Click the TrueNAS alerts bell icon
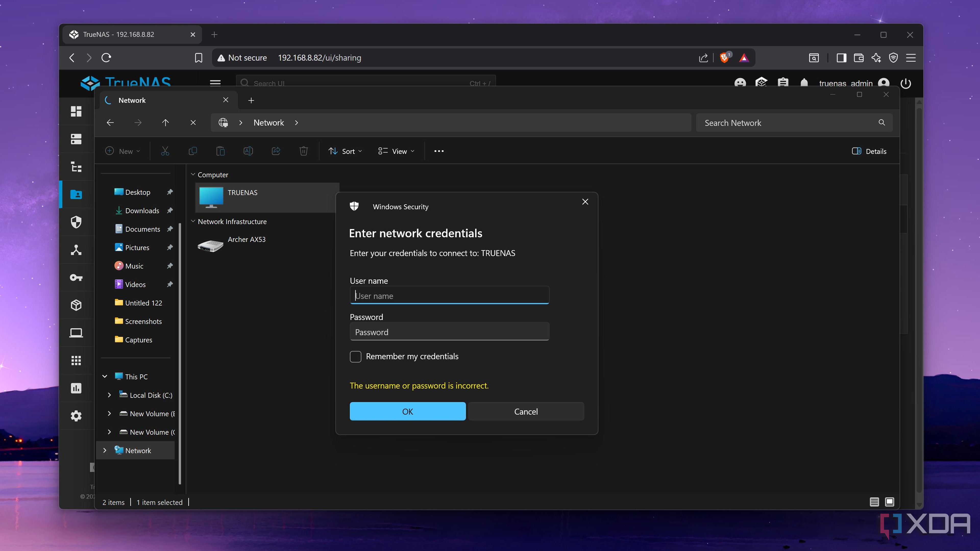This screenshot has height=551, width=980. [804, 83]
